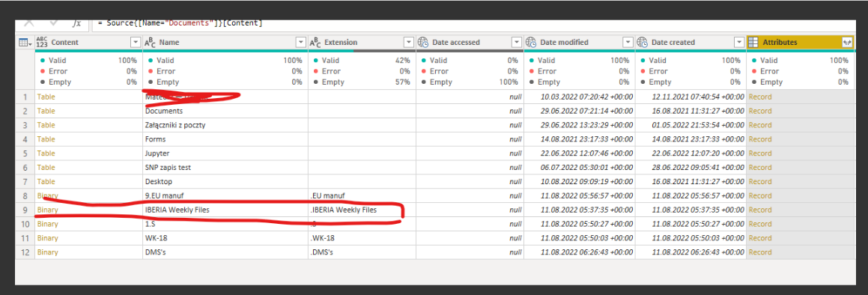Select the null Date accessed cell in Forms row

[470, 139]
